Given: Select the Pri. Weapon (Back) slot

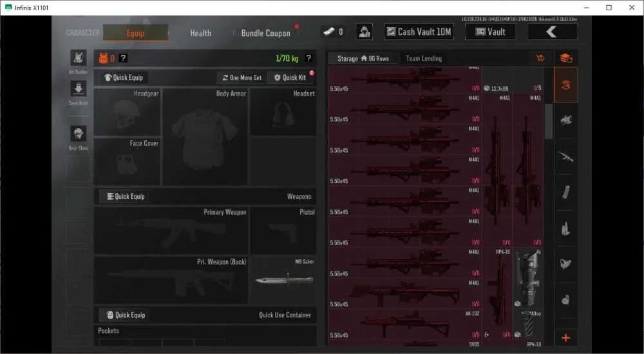Looking at the screenshot, I should pyautogui.click(x=171, y=280).
